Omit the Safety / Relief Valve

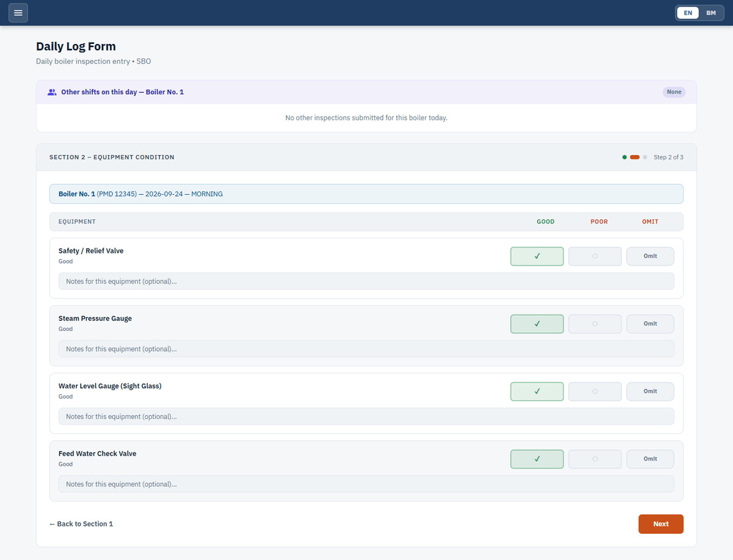click(x=650, y=256)
